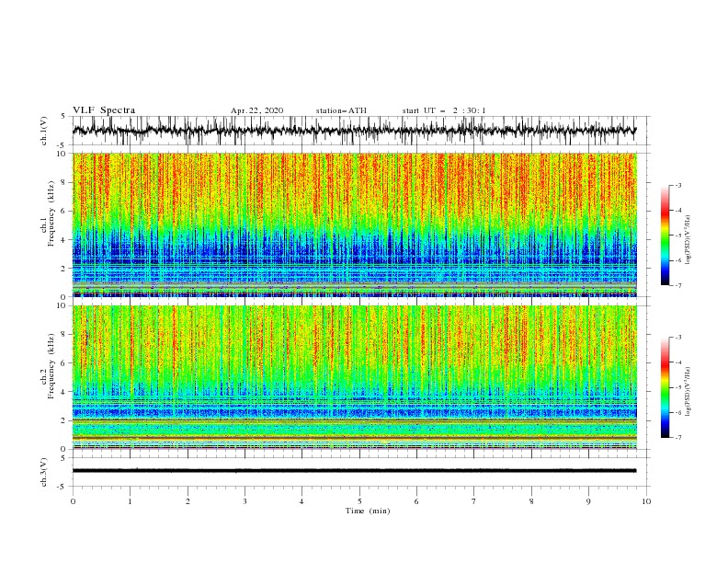This screenshot has width=728, height=563.
Task: Click the ch.2 spectrogram color scale bar
Action: coord(665,387)
